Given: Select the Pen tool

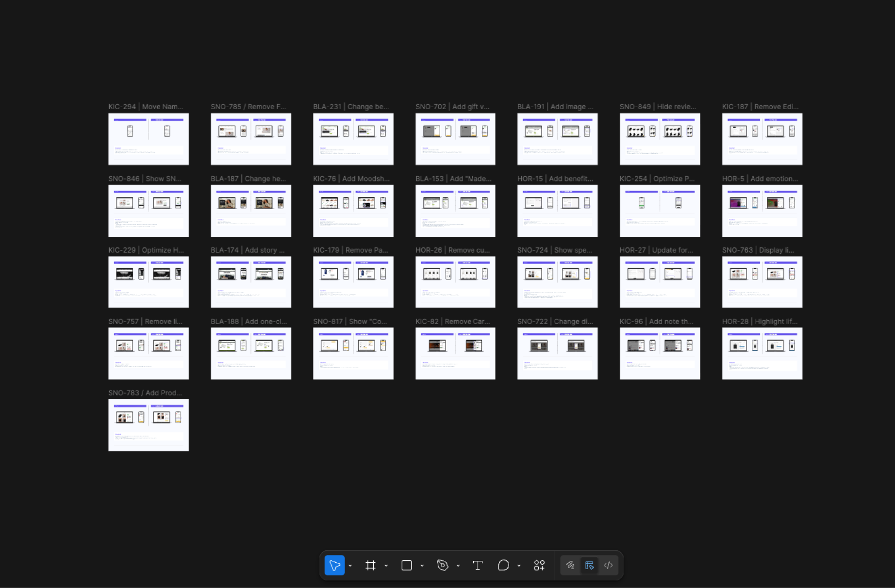Looking at the screenshot, I should click(442, 565).
